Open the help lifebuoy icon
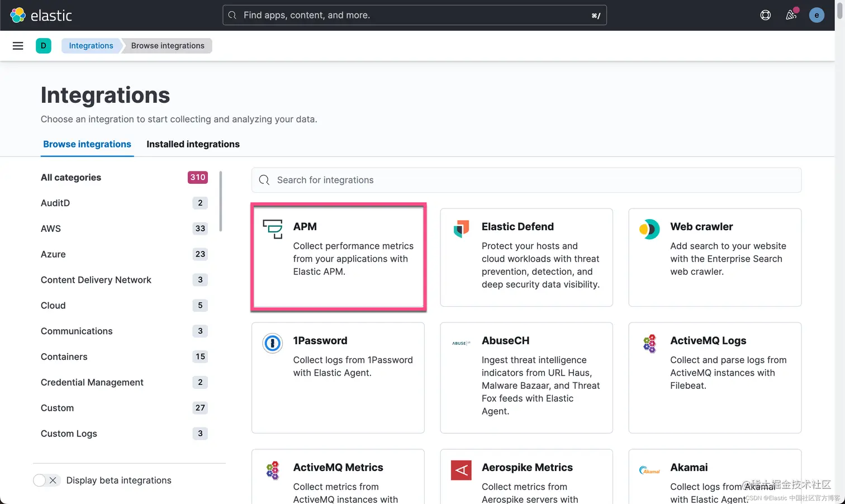Screen dimensions: 845x504 pos(766,15)
